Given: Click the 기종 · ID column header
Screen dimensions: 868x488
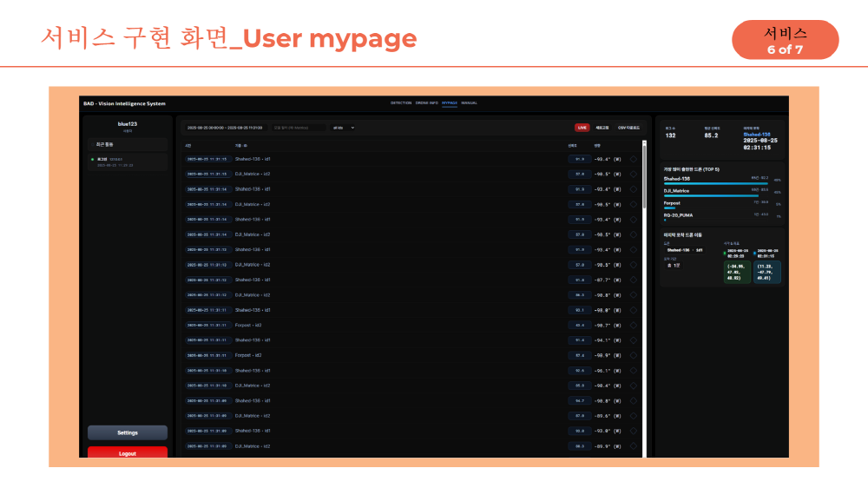Looking at the screenshot, I should (240, 146).
